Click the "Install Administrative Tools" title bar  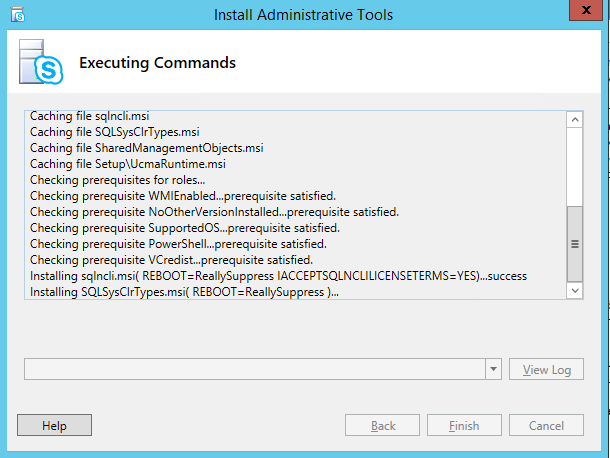(304, 15)
